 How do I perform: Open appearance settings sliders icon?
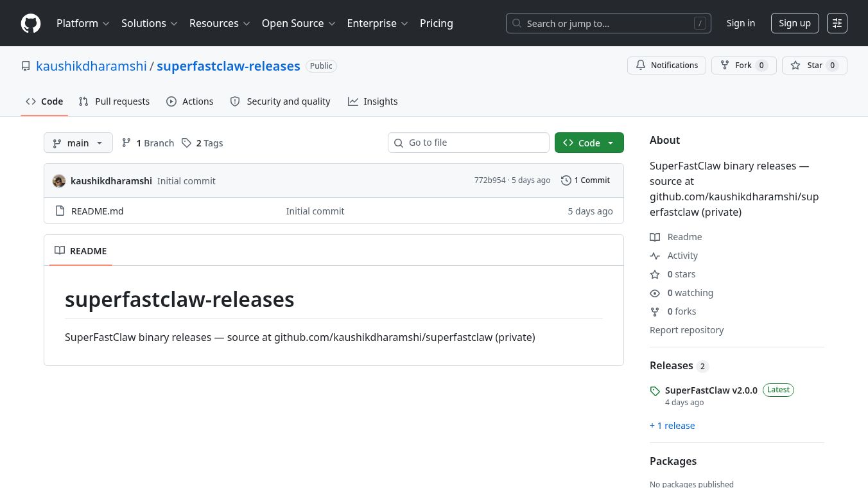point(837,23)
